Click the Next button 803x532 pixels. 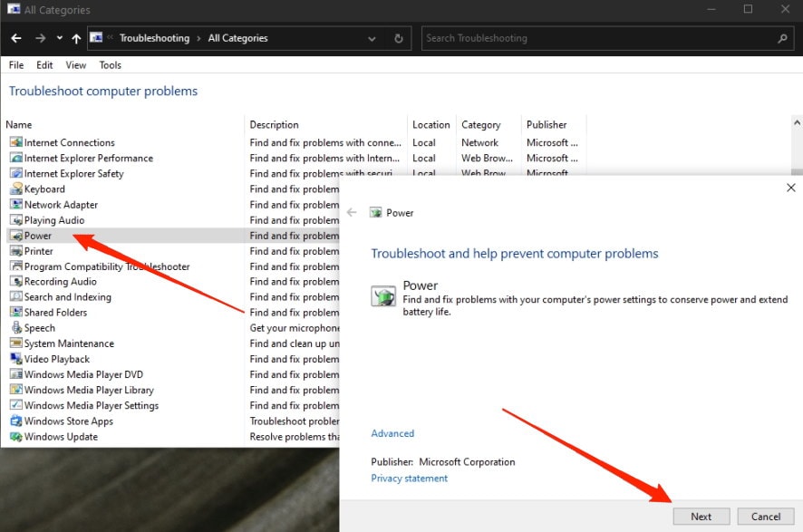[701, 517]
